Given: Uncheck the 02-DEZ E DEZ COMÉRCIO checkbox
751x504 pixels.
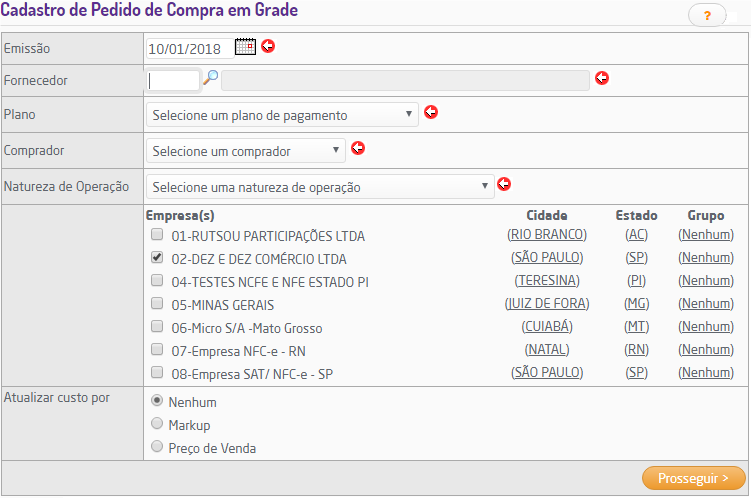Looking at the screenshot, I should (x=157, y=257).
